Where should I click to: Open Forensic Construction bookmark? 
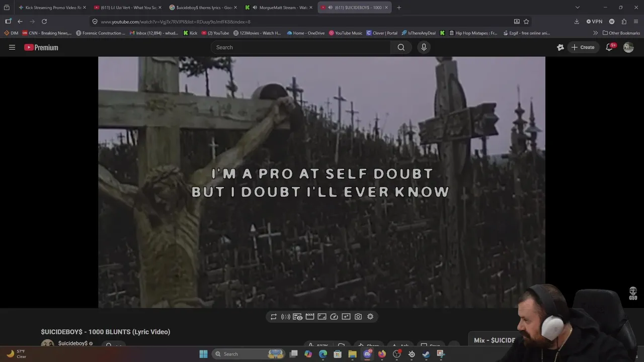pos(100,33)
